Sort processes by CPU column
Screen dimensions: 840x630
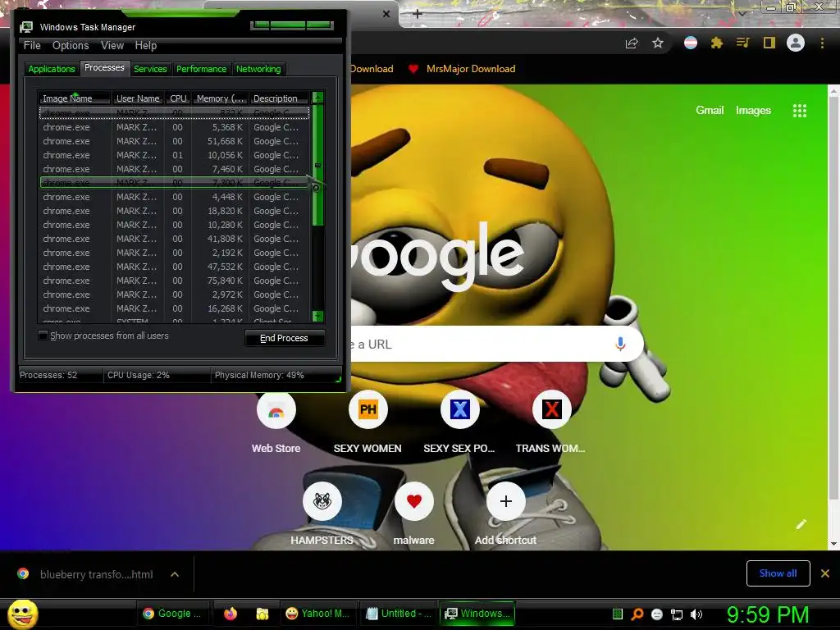(178, 98)
